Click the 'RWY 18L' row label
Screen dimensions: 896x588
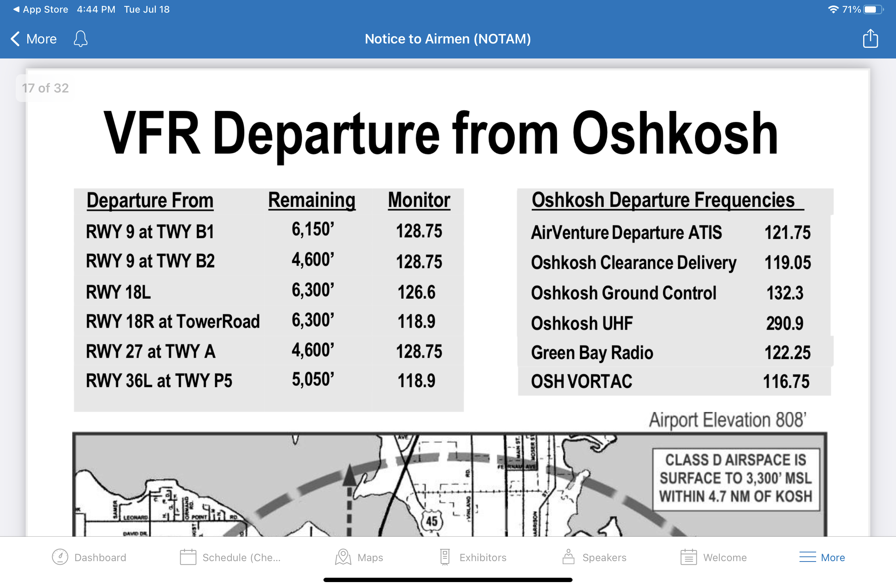tap(118, 292)
